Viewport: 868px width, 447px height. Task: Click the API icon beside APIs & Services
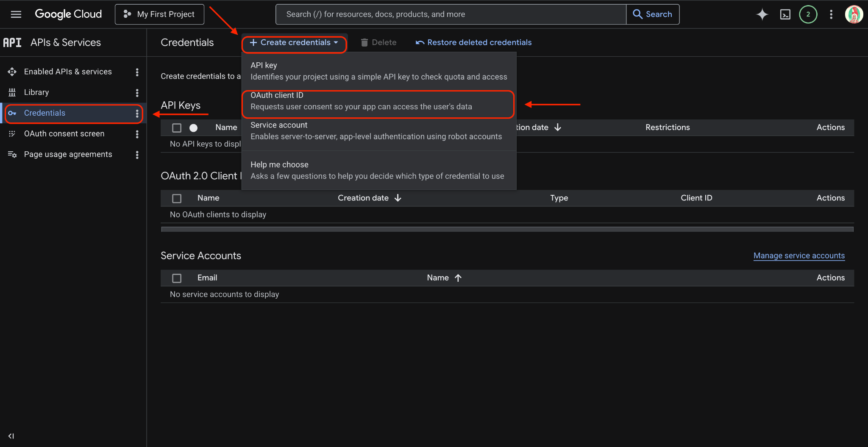(x=12, y=42)
